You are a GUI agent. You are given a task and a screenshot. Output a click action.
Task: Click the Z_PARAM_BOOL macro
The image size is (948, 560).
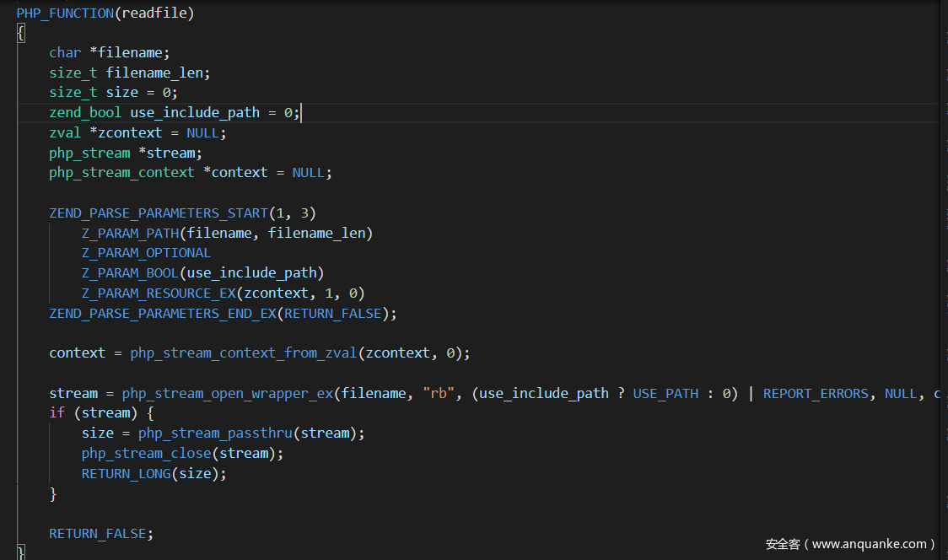point(130,272)
